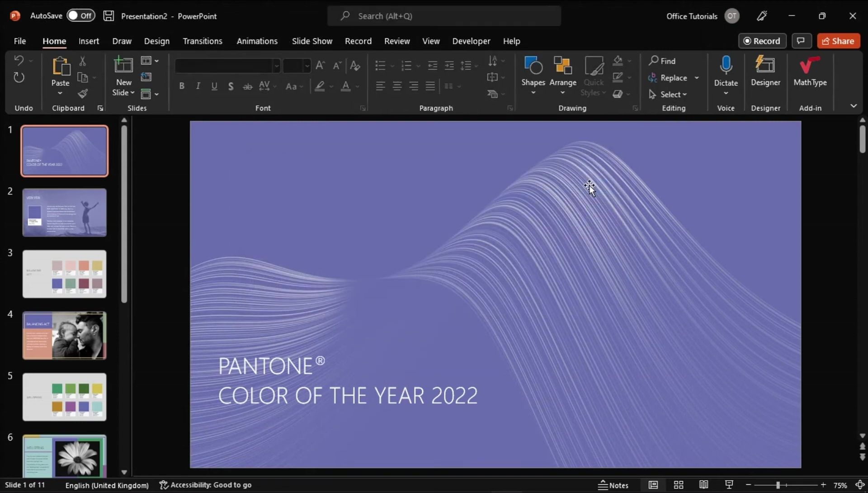The height and width of the screenshot is (493, 868).
Task: Toggle Center alignment
Action: click(x=397, y=86)
